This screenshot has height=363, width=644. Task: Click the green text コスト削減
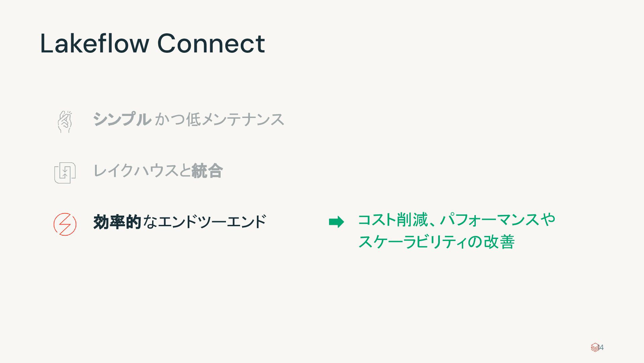[x=392, y=220]
